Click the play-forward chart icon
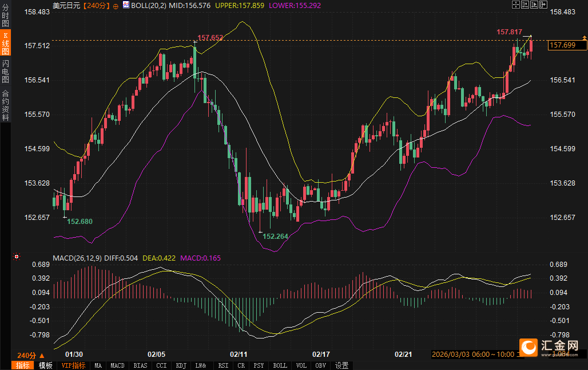Viewport: 588px width, 370px height. (x=535, y=5)
